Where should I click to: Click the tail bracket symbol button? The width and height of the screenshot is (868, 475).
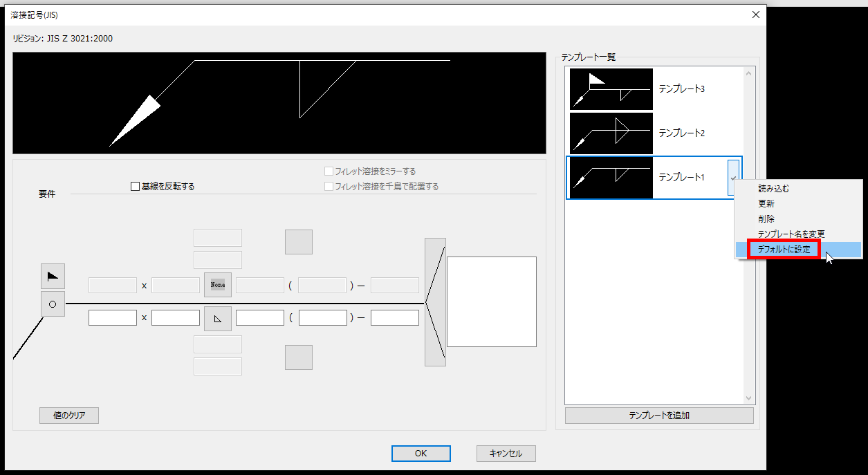tap(435, 302)
